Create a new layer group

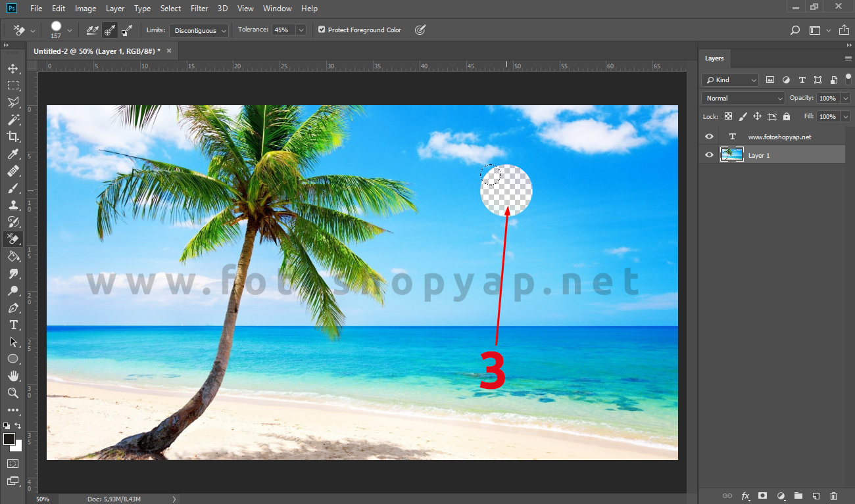pyautogui.click(x=798, y=496)
